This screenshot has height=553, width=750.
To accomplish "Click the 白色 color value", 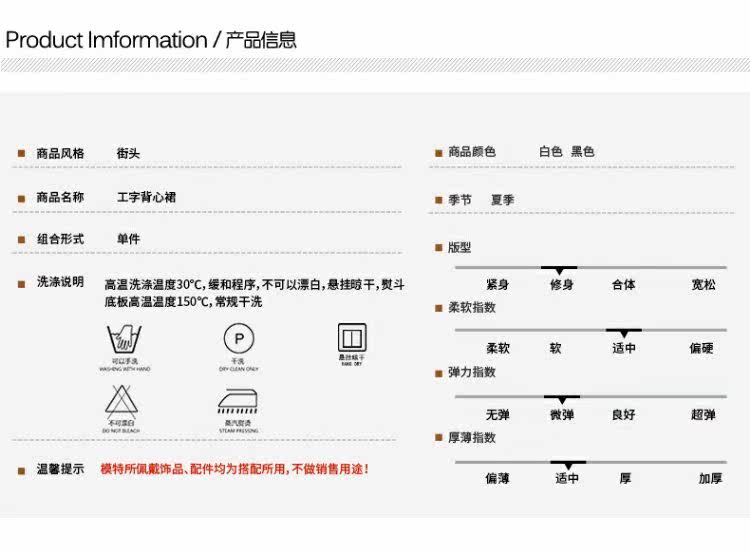I will pos(551,152).
